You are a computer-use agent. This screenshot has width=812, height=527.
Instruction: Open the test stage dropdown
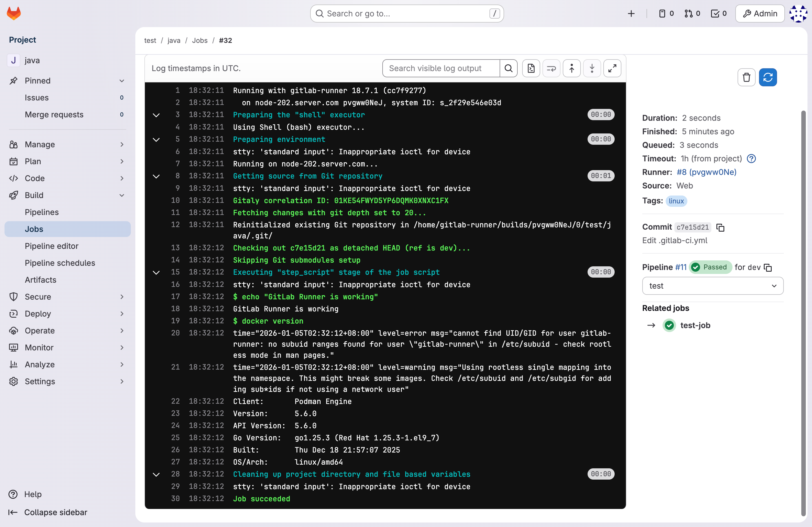(712, 286)
